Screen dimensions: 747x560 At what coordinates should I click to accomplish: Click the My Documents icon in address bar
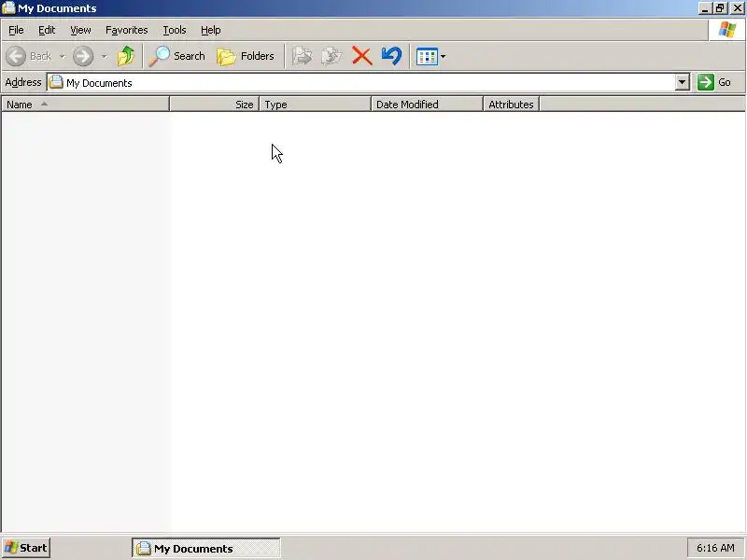[56, 82]
